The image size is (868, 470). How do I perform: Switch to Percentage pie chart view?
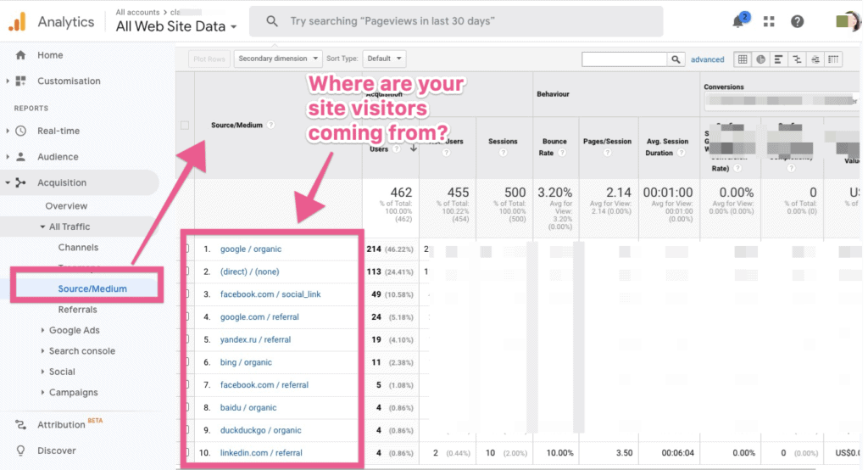pos(760,59)
